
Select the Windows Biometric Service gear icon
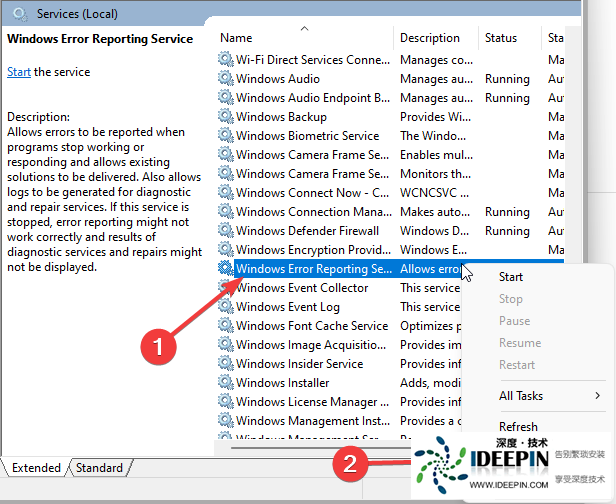[x=225, y=136]
